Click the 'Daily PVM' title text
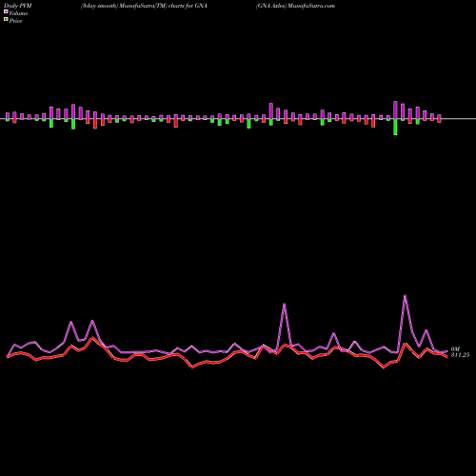476x476 pixels. (x=18, y=6)
